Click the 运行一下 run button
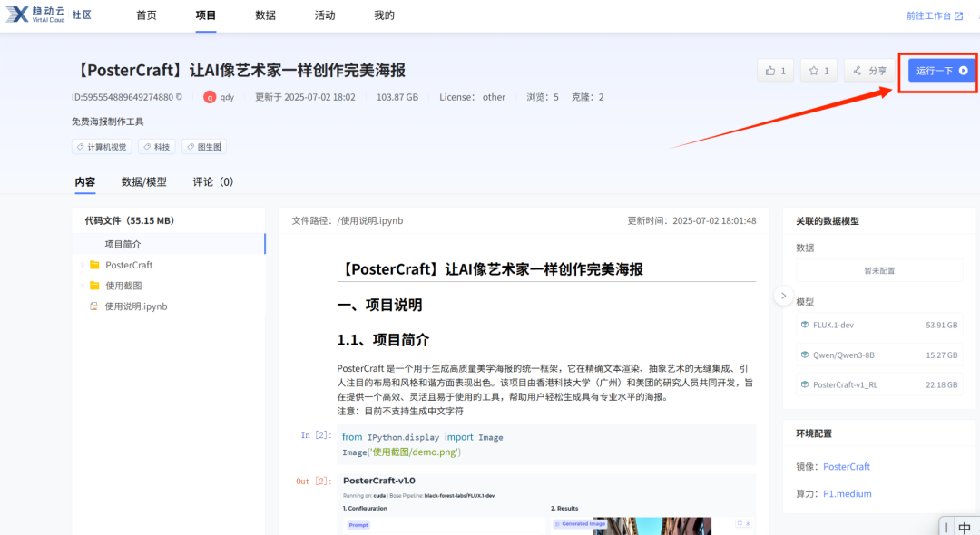 click(x=941, y=71)
